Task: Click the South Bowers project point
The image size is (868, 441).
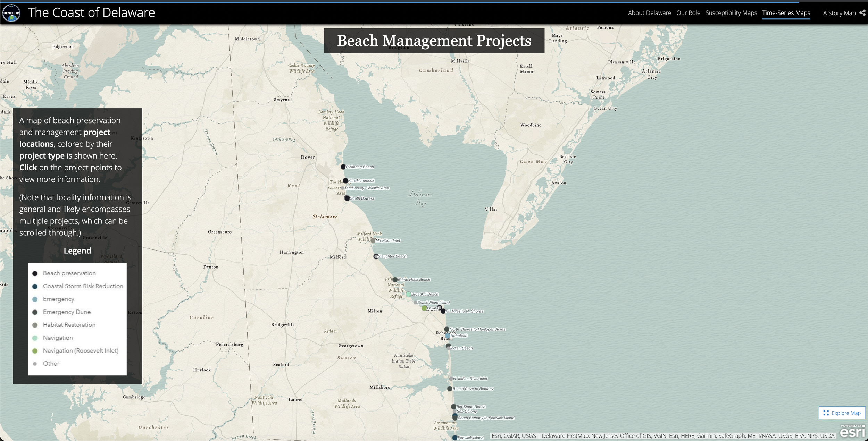Action: click(x=347, y=198)
